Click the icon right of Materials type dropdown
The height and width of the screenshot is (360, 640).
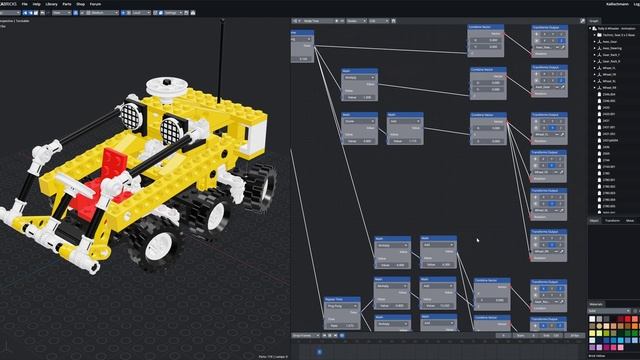point(635,311)
